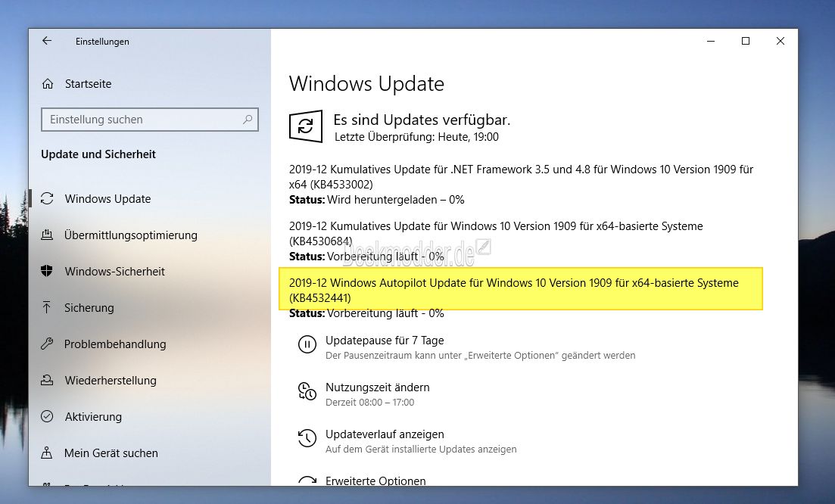Focus the Einstellung suchen search field
The image size is (835, 504).
point(150,120)
